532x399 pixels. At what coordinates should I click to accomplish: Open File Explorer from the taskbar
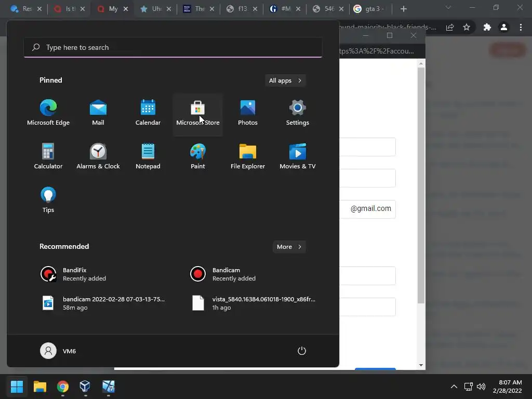coord(39,387)
